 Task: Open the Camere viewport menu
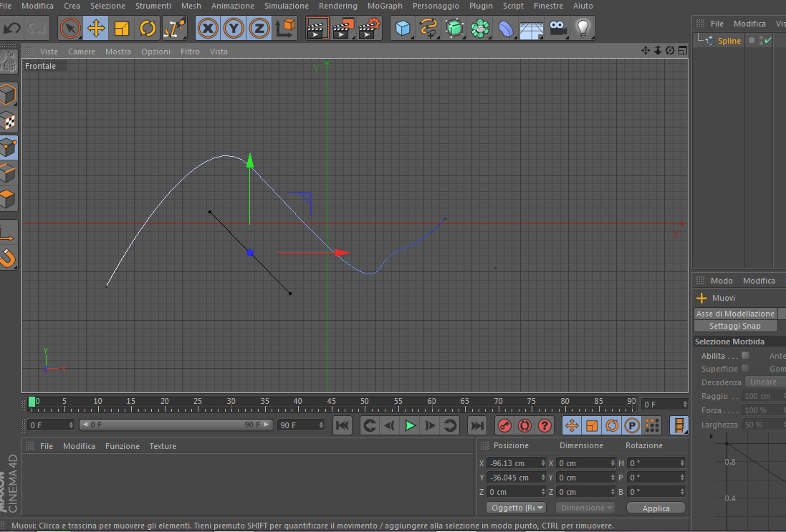82,52
